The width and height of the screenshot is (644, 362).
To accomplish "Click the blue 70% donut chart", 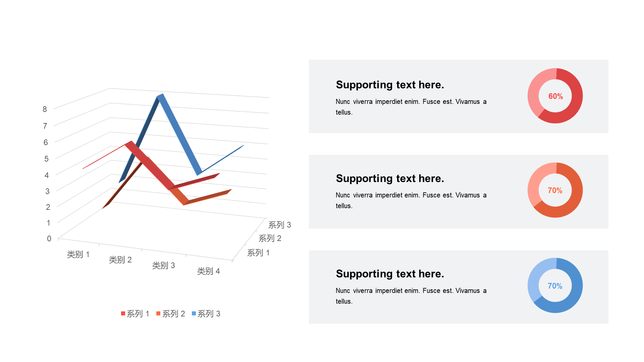I will tap(555, 286).
